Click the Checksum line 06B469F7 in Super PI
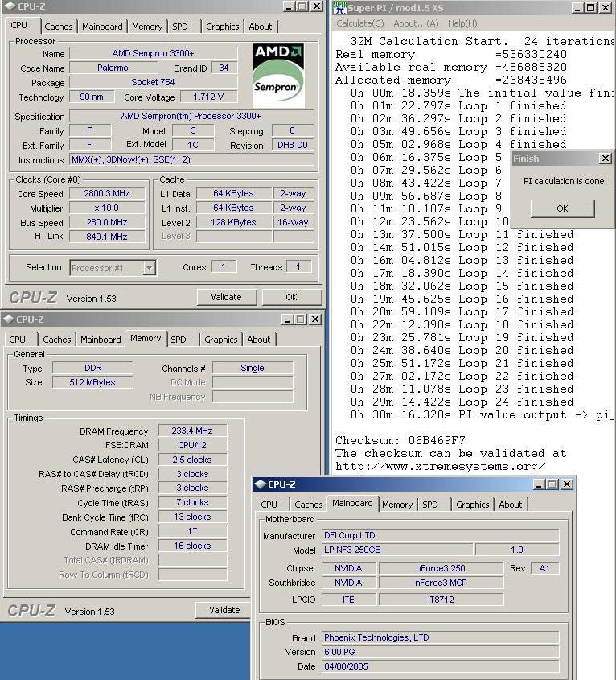The image size is (616, 680). 400,441
